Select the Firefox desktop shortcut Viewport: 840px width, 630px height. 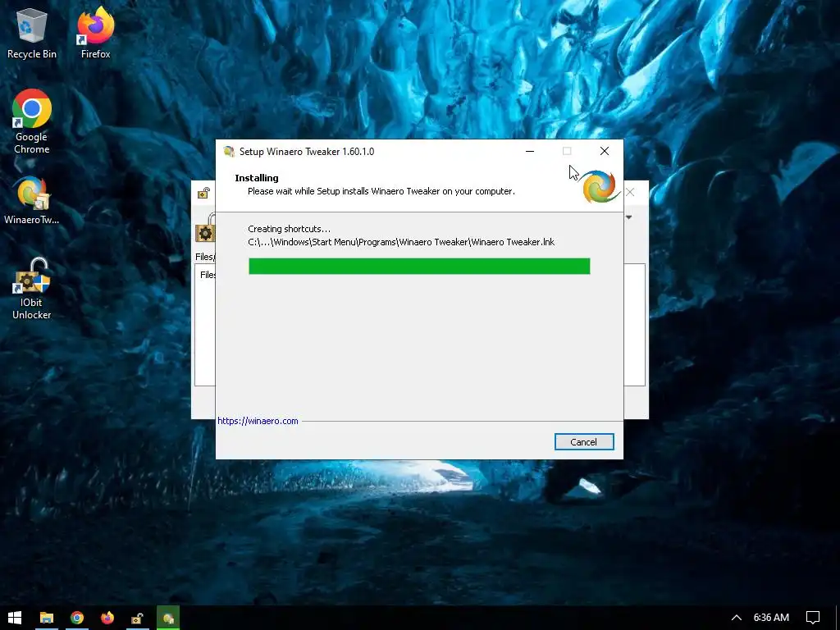[95, 33]
